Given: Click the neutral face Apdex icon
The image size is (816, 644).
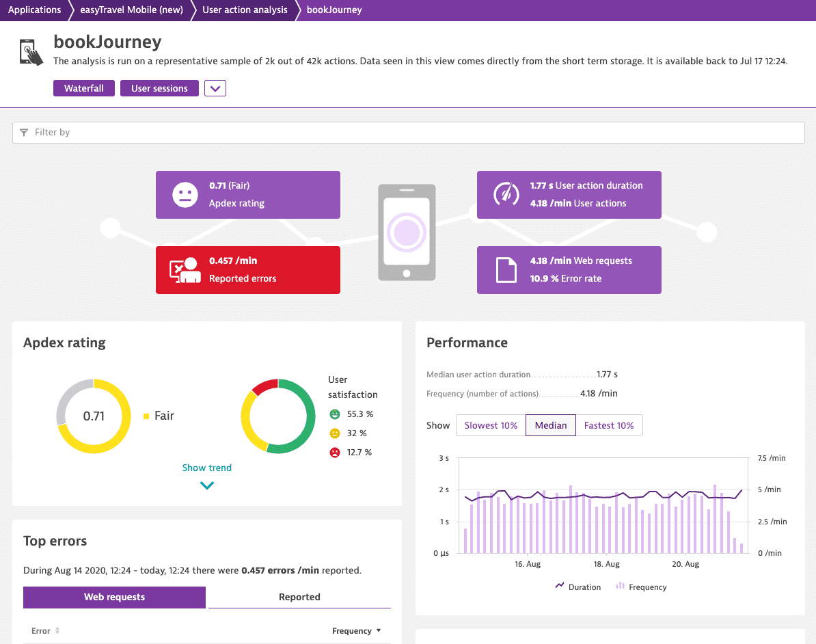Looking at the screenshot, I should click(185, 195).
